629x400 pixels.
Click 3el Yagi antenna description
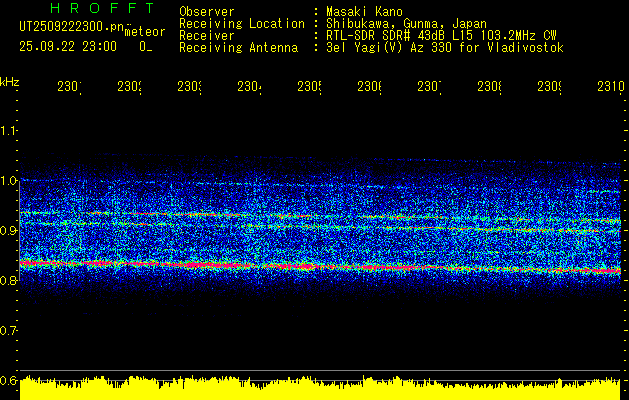(x=445, y=48)
